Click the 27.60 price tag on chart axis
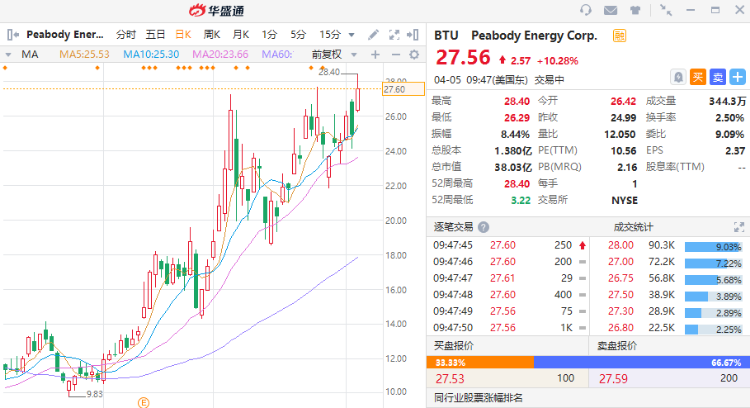Viewport: 750px width, 408px height. (x=403, y=89)
